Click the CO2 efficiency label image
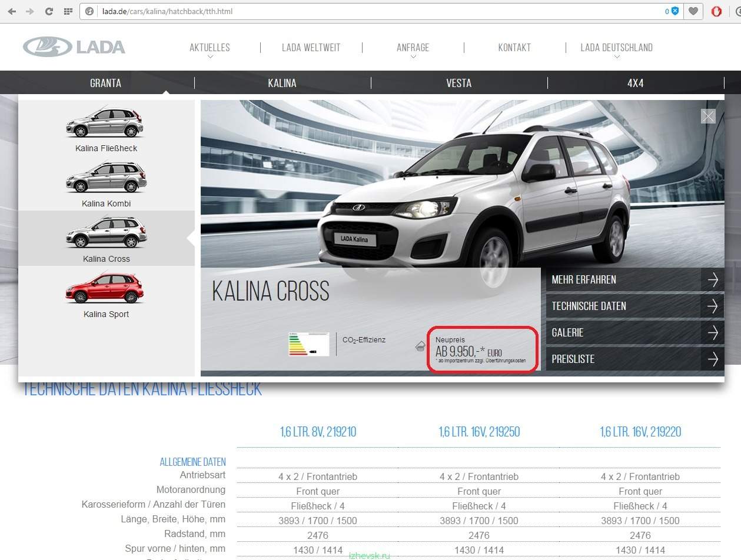Viewport: 741px width, 560px height. coord(308,344)
